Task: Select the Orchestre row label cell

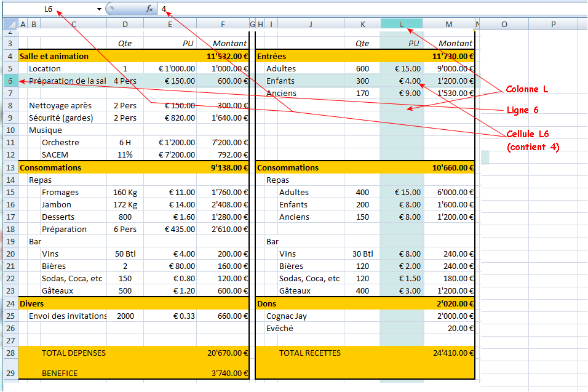Action: (x=60, y=142)
